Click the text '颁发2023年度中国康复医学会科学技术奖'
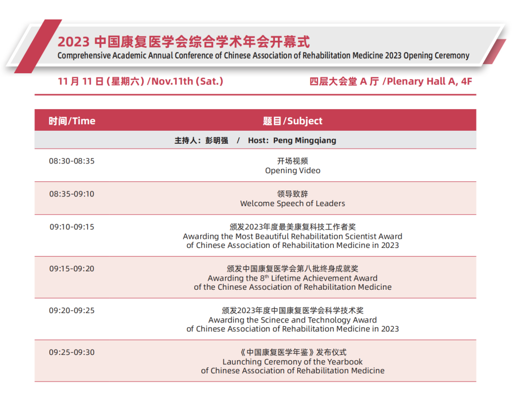 [292, 310]
